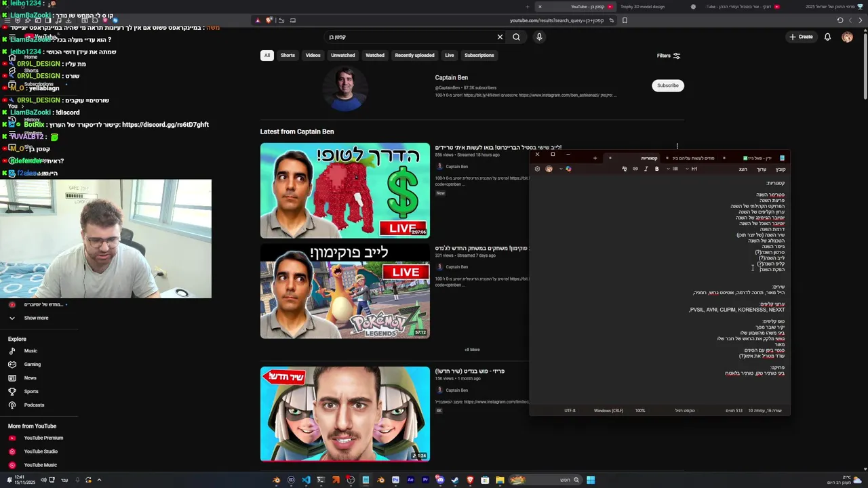Launch Premiere Pro from the taskbar
This screenshot has height=488, width=868.
(x=425, y=480)
